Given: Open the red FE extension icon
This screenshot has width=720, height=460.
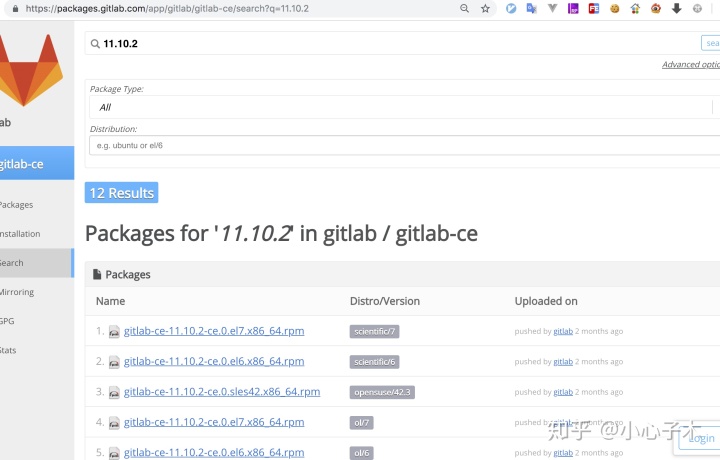Looking at the screenshot, I should click(594, 8).
